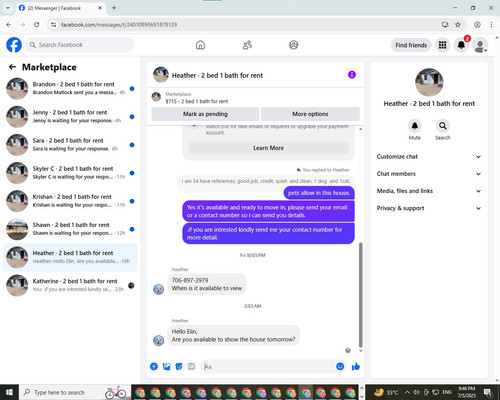Expand Media, files and links section
The height and width of the screenshot is (400, 500).
pyautogui.click(x=429, y=191)
